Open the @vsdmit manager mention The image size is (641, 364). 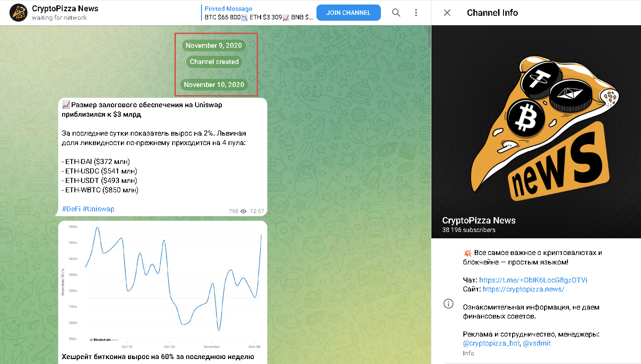537,343
